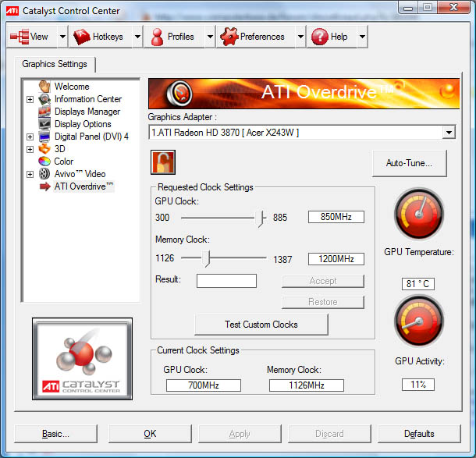This screenshot has height=458, width=476.
Task: Click the Defaults button
Action: 419,434
